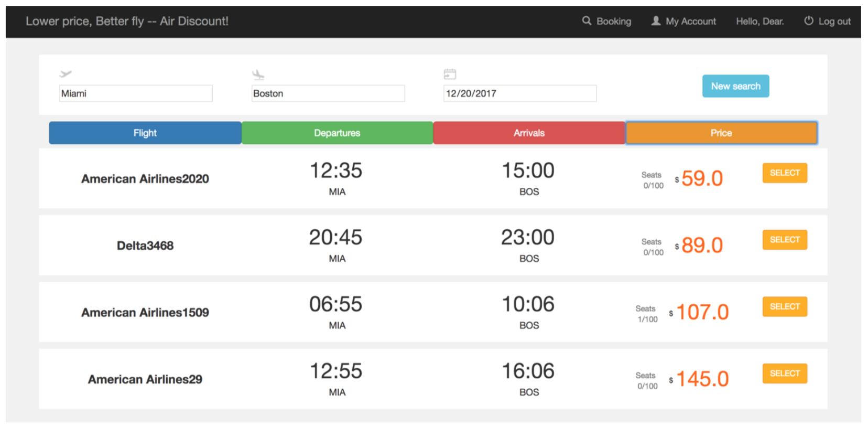Click BOS under the 23:00 arrival
This screenshot has height=427, width=868.
(x=529, y=259)
